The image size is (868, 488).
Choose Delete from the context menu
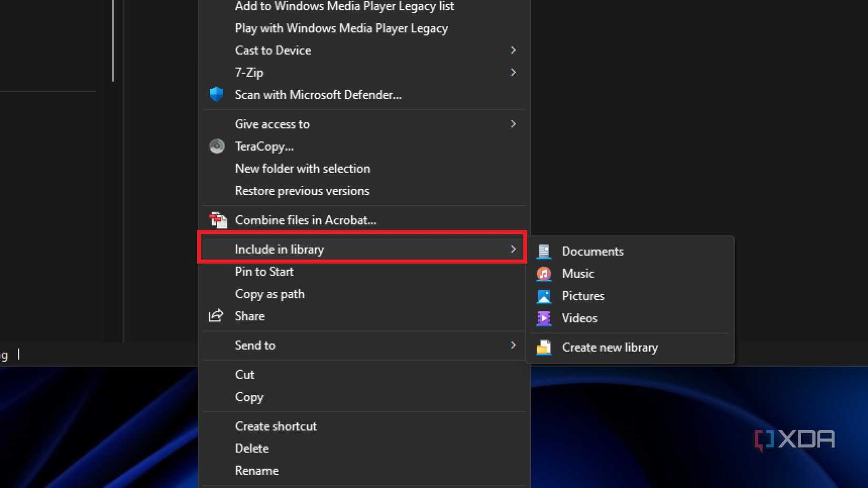365,448
